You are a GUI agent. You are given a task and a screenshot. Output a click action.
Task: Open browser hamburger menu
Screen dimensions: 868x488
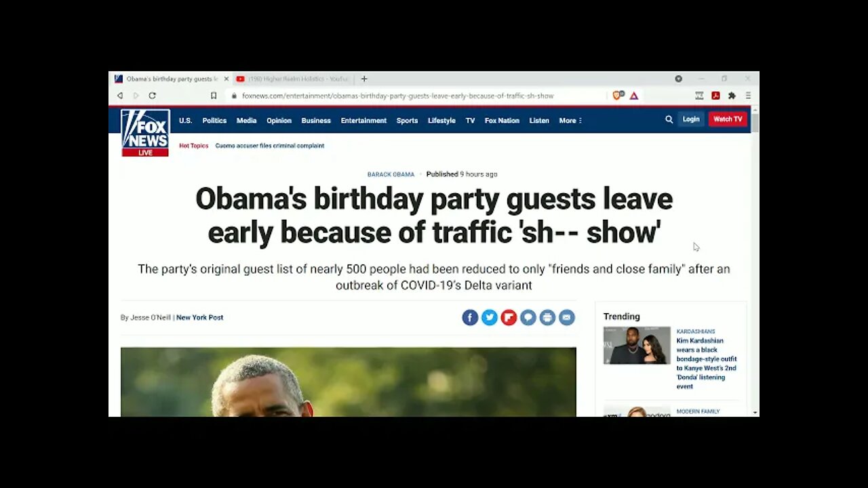click(748, 96)
